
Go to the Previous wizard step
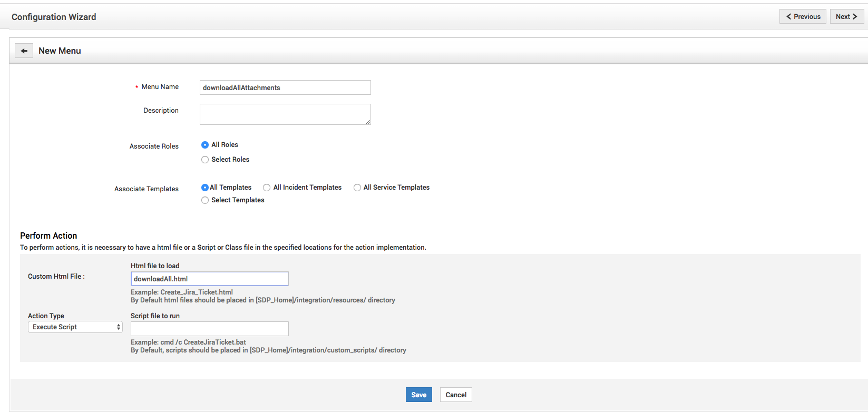click(x=803, y=16)
